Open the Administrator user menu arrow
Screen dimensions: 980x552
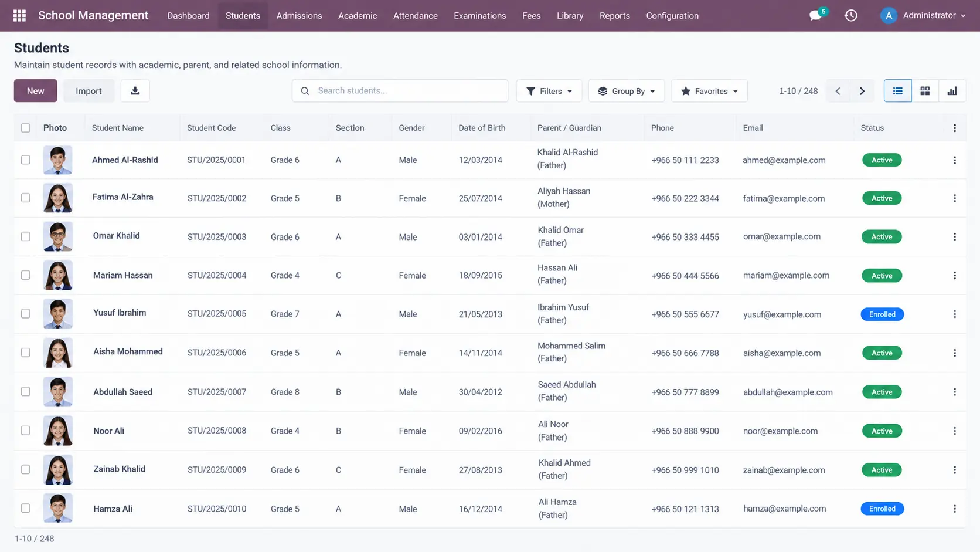click(963, 16)
